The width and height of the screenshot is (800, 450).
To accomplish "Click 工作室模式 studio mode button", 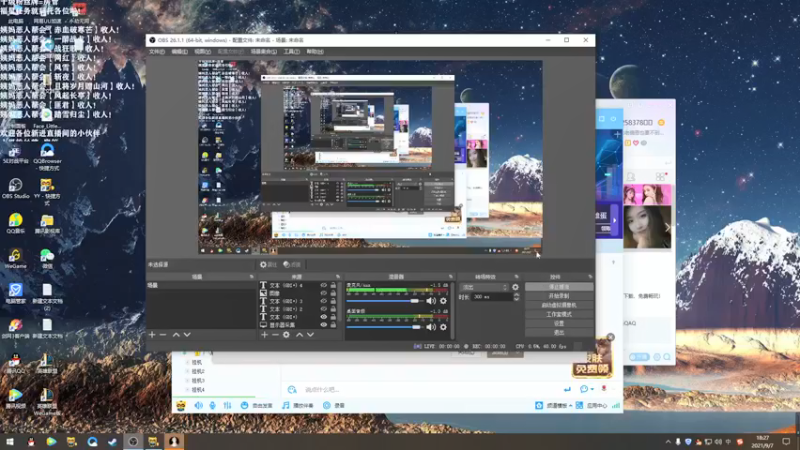I will [559, 314].
